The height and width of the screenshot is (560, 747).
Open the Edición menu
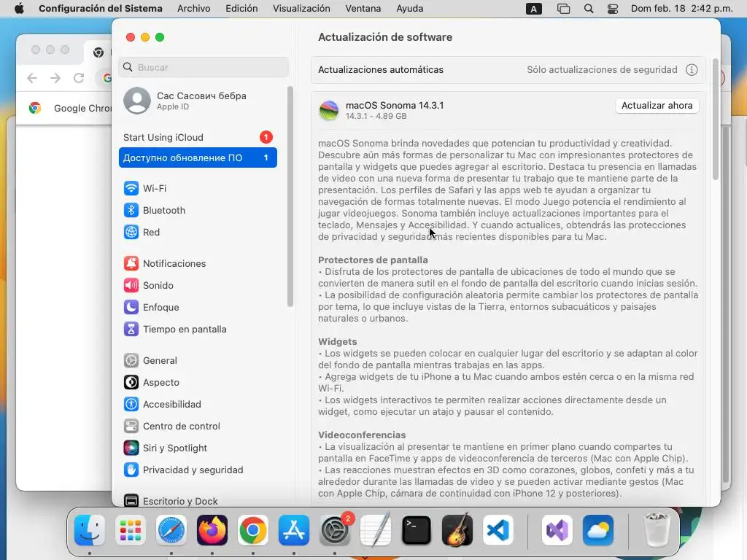tap(241, 9)
